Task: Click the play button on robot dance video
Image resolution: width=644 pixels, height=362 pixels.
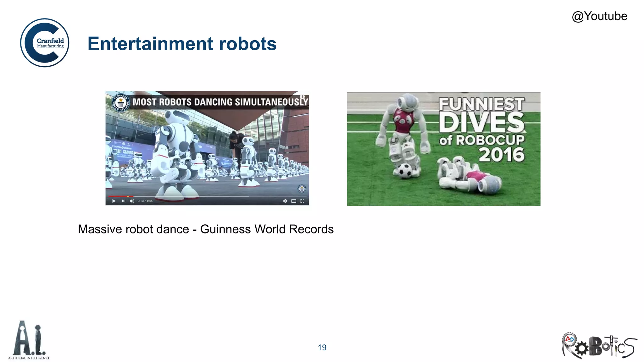Action: [x=114, y=201]
